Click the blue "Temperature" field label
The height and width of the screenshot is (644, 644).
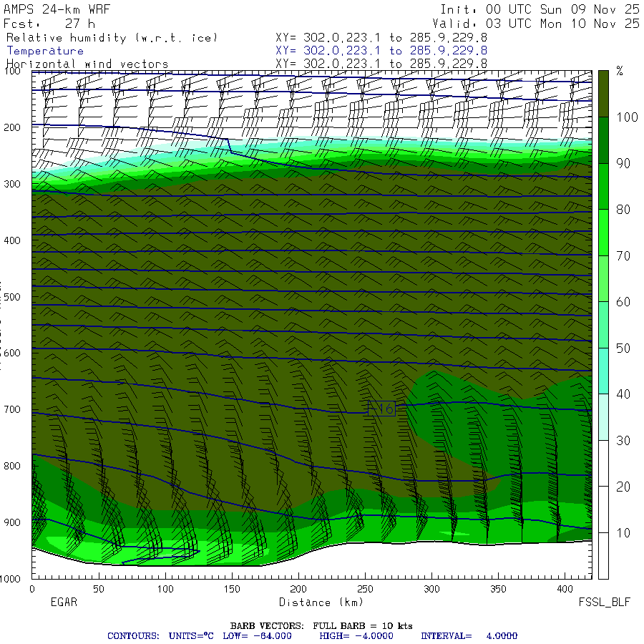coord(45,51)
